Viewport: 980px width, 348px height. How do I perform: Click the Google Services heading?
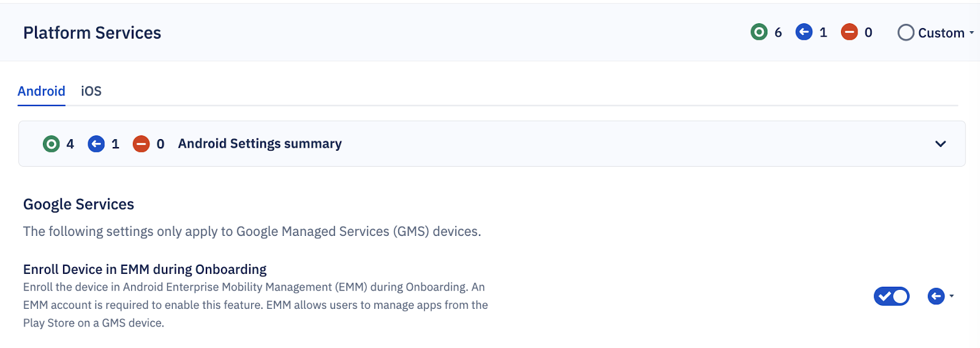78,205
